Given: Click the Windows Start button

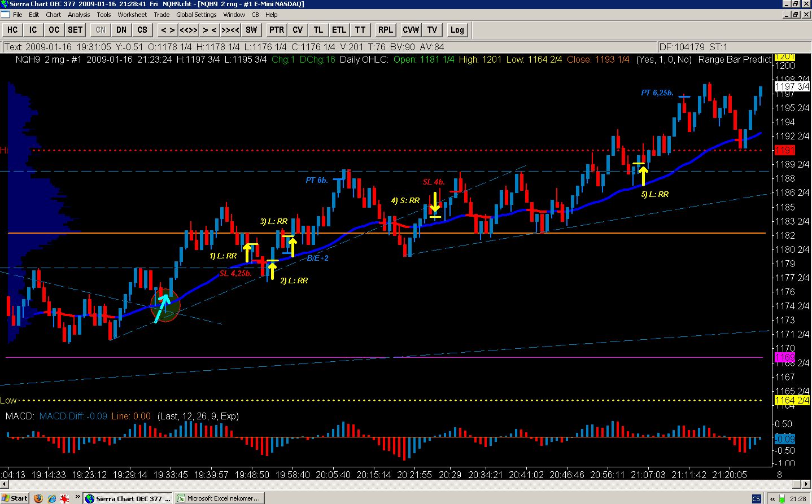Looking at the screenshot, I should (x=15, y=498).
